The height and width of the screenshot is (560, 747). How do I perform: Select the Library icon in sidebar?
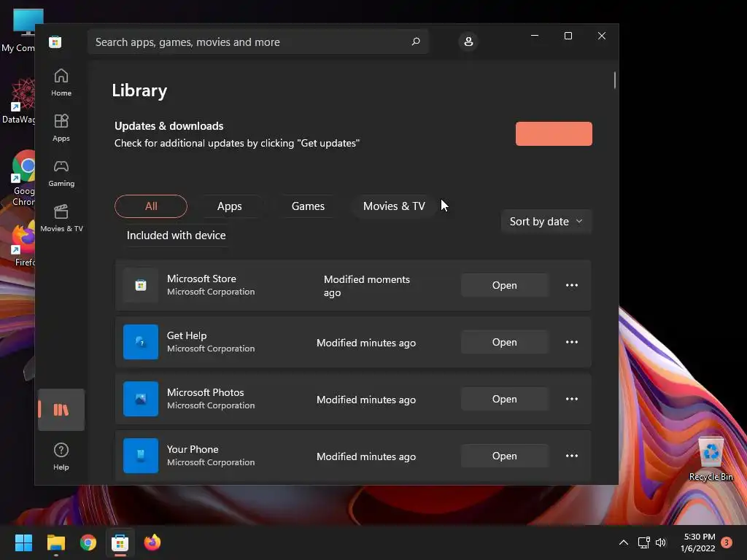[61, 410]
